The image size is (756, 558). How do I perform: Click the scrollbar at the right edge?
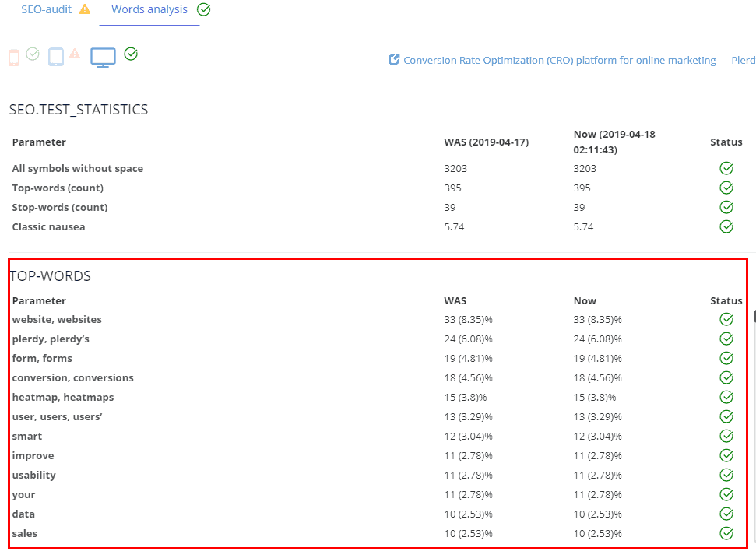pos(754,316)
